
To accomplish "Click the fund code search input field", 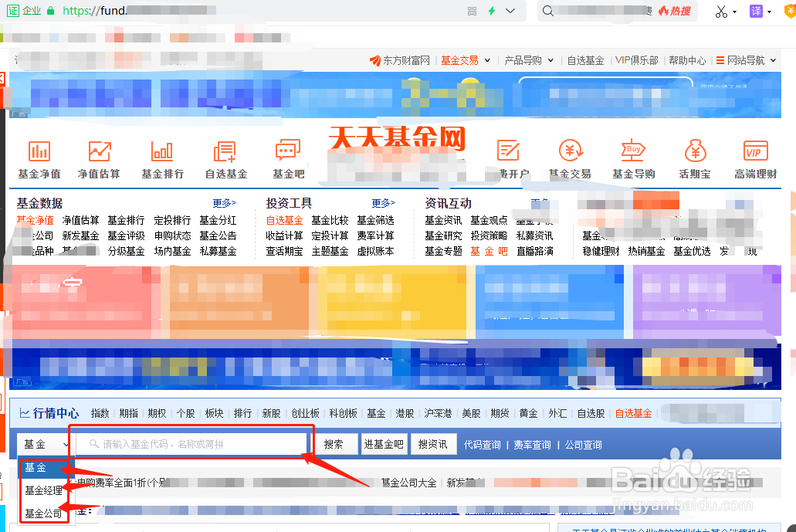I will pyautogui.click(x=192, y=444).
